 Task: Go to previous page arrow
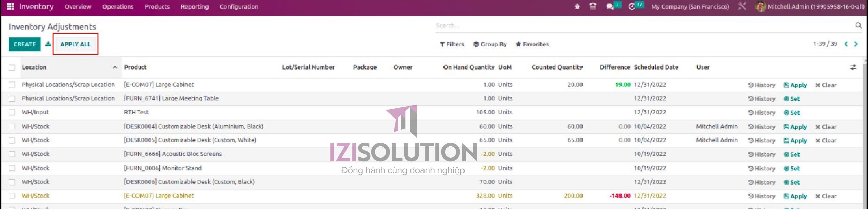tap(846, 44)
